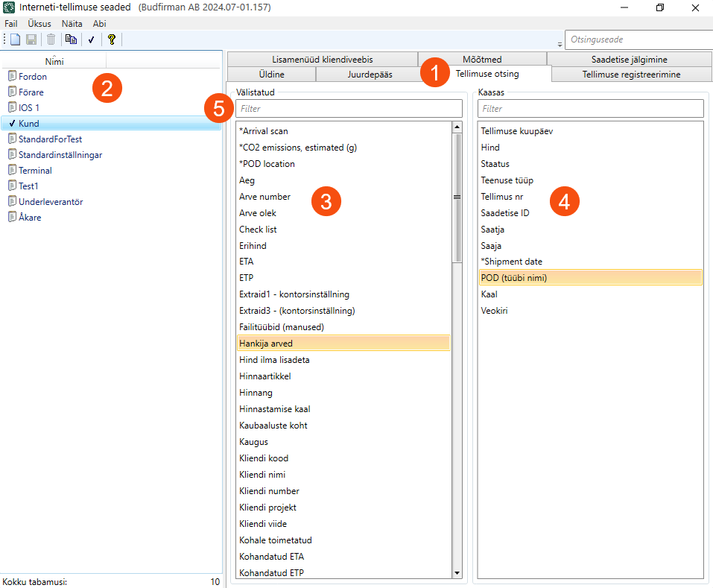
Task: Switch to the Juurdepääs tab
Action: tap(369, 75)
